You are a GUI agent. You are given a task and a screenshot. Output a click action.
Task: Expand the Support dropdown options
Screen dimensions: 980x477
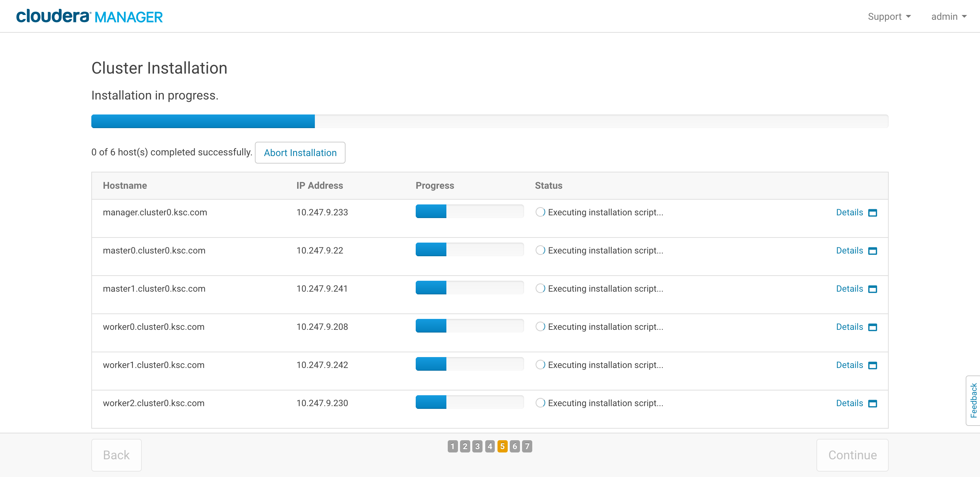pos(887,16)
